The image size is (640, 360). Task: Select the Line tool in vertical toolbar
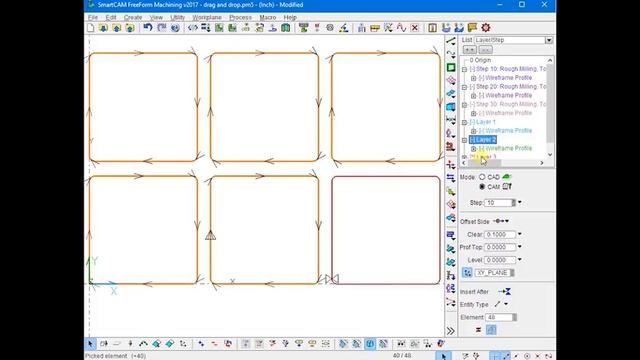click(x=451, y=41)
